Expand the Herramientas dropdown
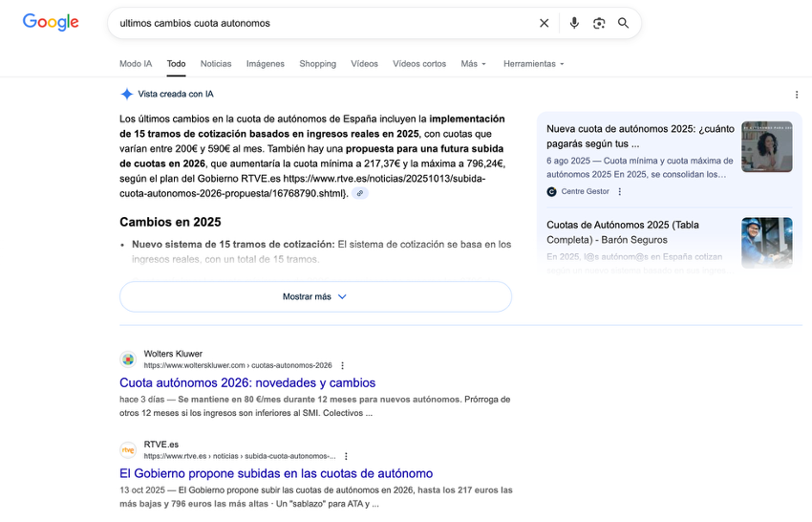This screenshot has width=812, height=522. point(533,64)
